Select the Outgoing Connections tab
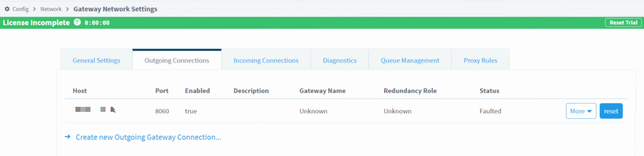This screenshot has width=644, height=156. point(177,60)
